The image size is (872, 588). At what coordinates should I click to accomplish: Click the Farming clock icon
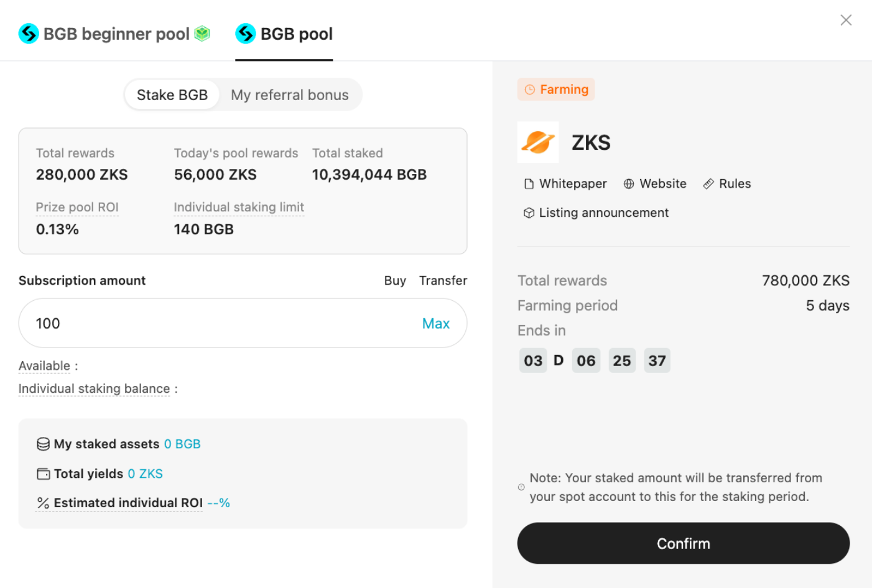pyautogui.click(x=530, y=90)
